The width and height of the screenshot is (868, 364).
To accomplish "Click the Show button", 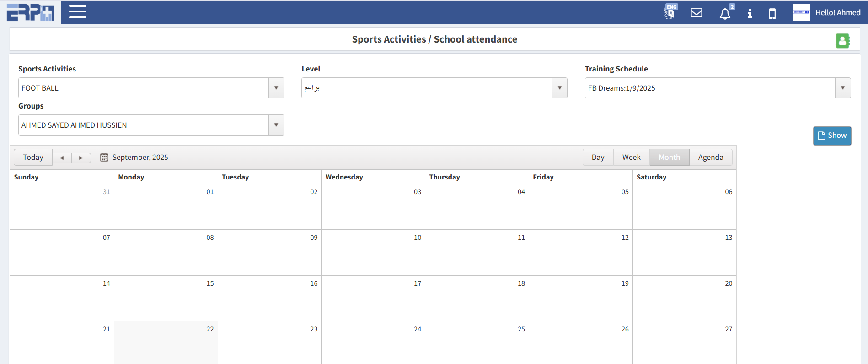I will tap(832, 136).
